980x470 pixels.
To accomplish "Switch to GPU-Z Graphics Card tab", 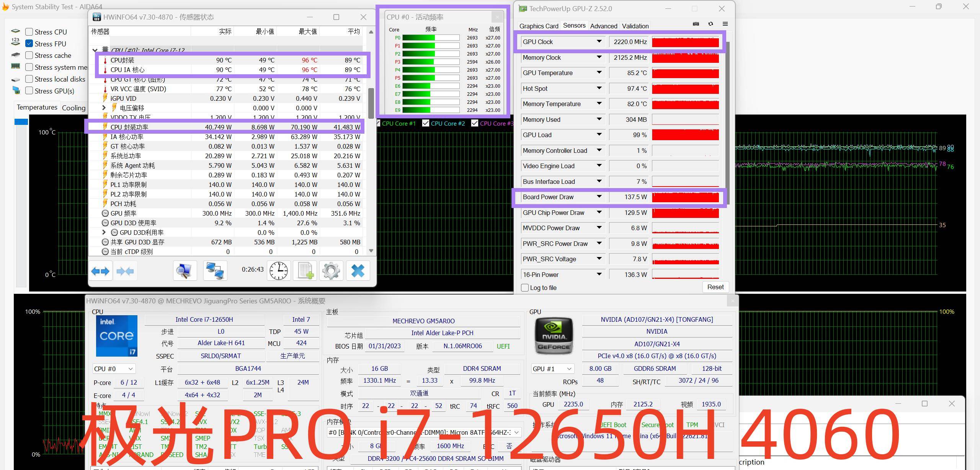I will click(x=539, y=26).
